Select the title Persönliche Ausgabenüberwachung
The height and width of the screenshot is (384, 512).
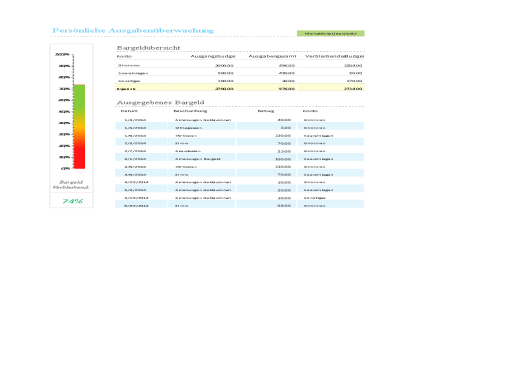click(133, 30)
